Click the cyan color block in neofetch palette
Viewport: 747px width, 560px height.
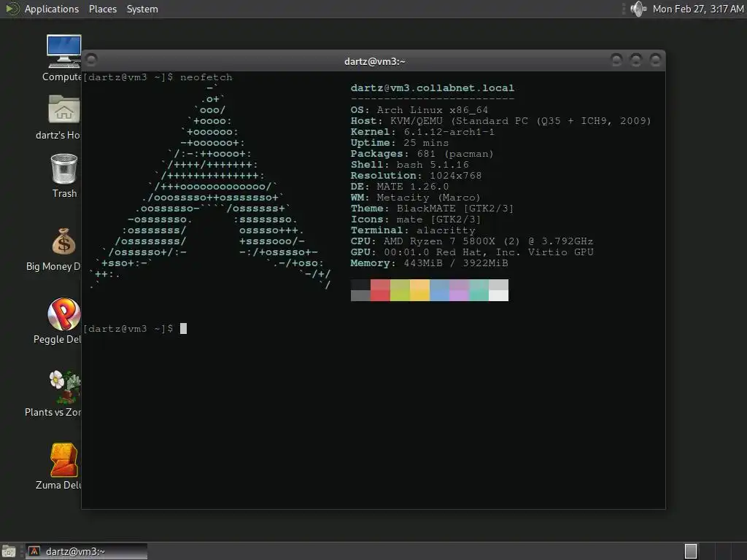click(x=479, y=290)
